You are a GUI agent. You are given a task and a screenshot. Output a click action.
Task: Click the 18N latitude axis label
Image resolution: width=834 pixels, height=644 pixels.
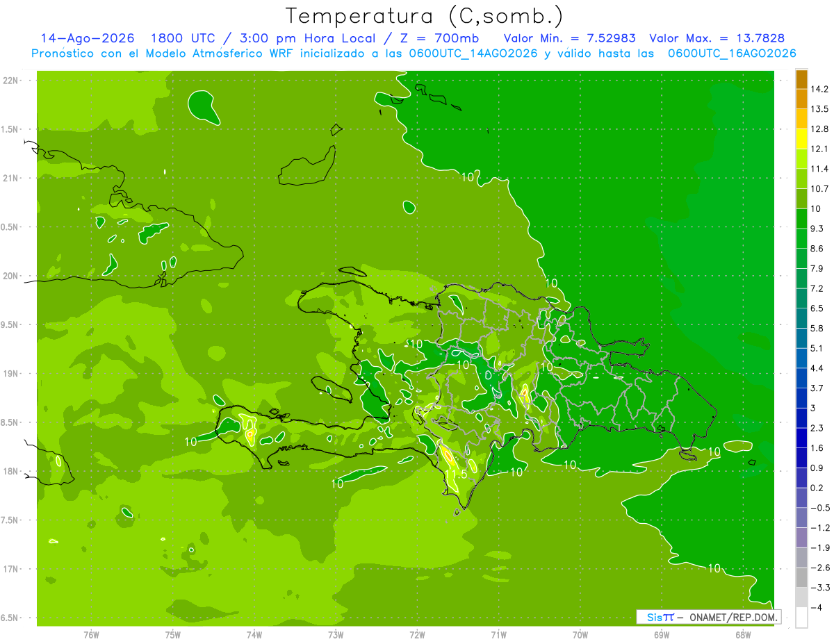11,471
